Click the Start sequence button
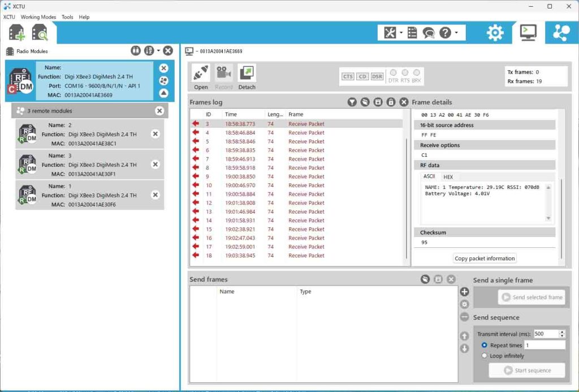Screen dimensions: 579x392 (527, 370)
